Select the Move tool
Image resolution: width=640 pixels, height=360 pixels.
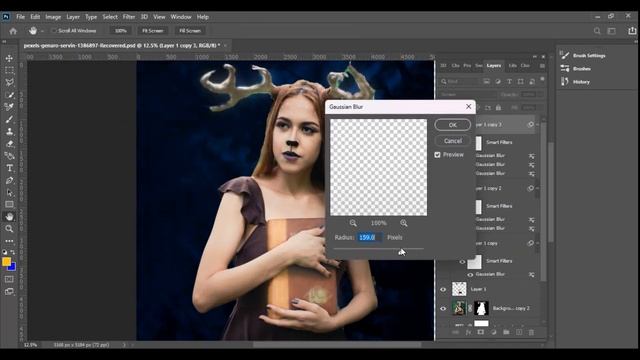tap(9, 58)
